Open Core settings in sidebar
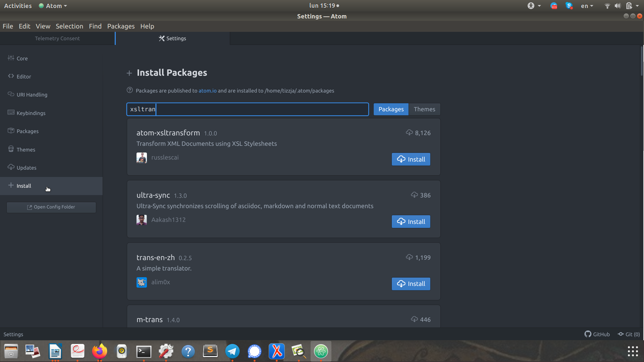The image size is (644, 362). (51, 58)
